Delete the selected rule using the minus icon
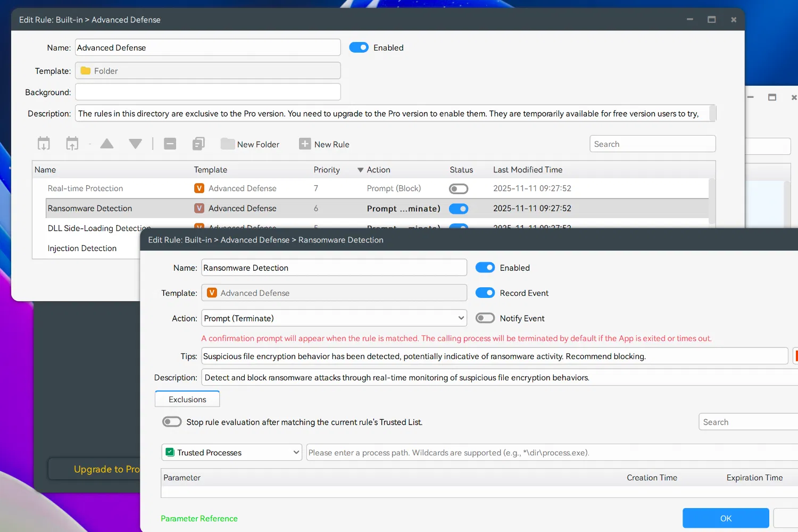Image resolution: width=798 pixels, height=532 pixels. click(x=170, y=144)
